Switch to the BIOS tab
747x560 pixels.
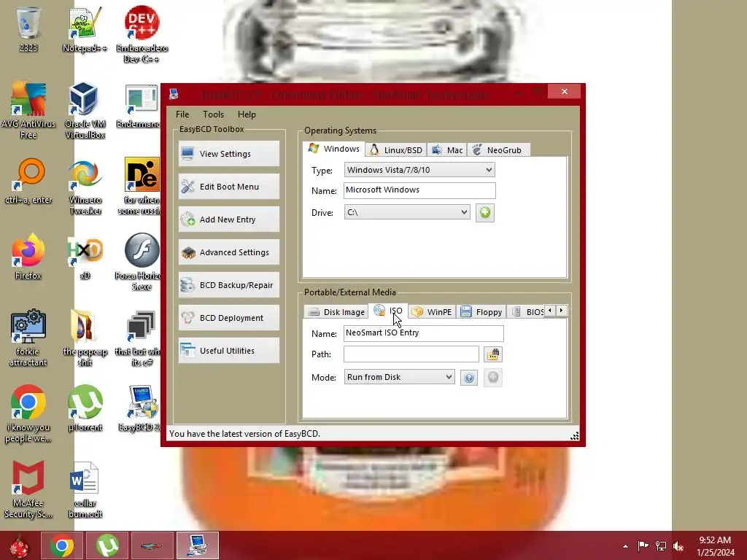coord(527,312)
